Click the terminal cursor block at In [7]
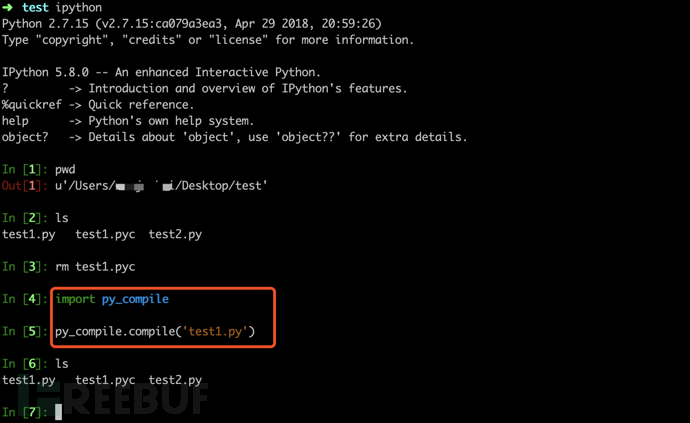This screenshot has height=423, width=690. [59, 412]
